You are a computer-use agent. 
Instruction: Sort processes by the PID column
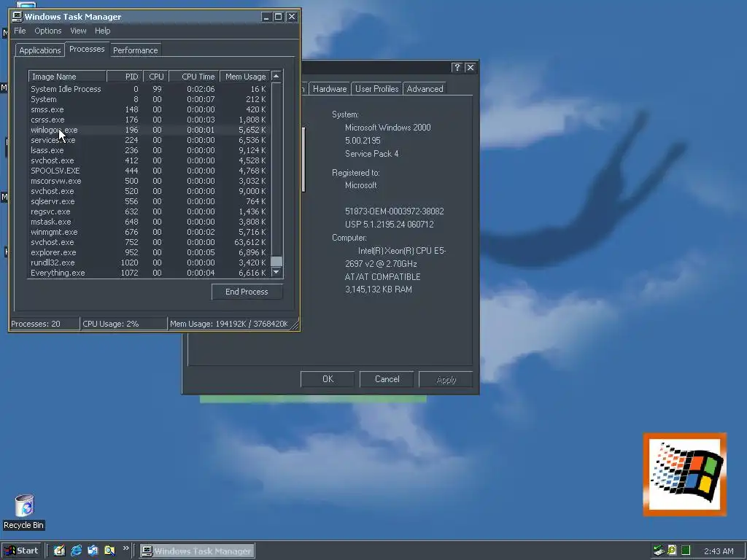tap(125, 77)
